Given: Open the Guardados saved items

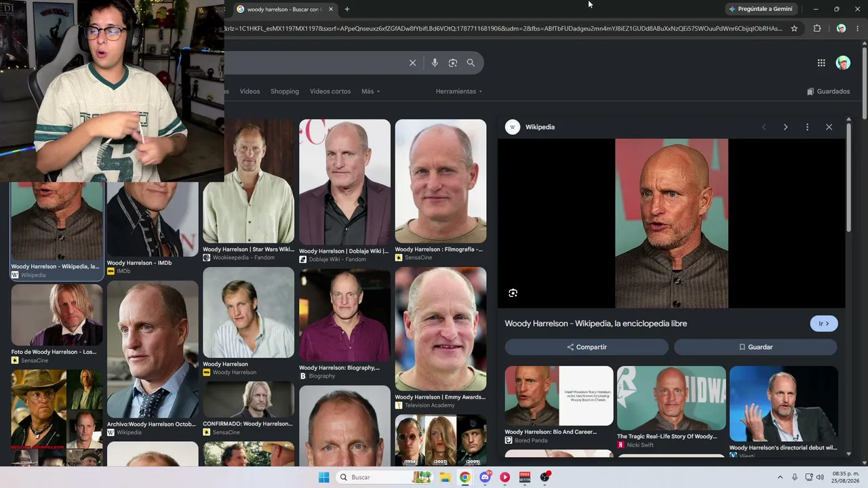Looking at the screenshot, I should tap(828, 91).
